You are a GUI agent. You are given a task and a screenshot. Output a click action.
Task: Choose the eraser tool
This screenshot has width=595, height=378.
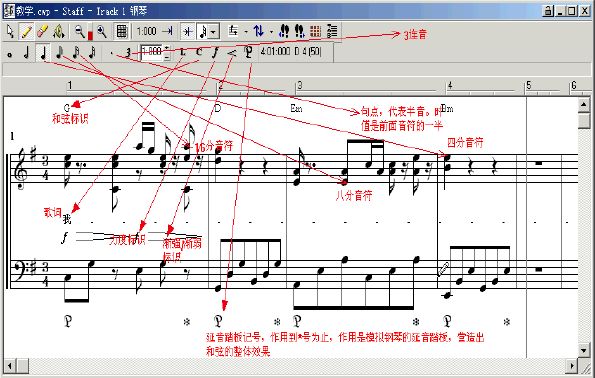(x=42, y=31)
